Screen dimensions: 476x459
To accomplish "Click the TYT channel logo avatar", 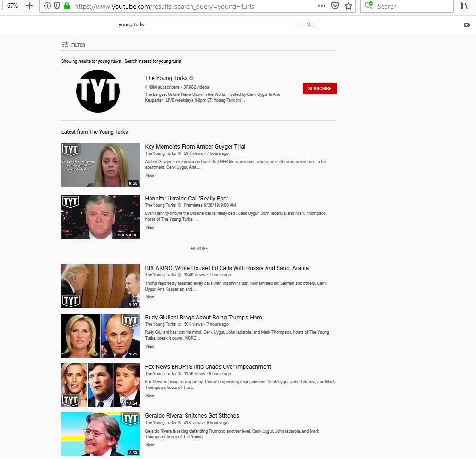I will point(98,91).
